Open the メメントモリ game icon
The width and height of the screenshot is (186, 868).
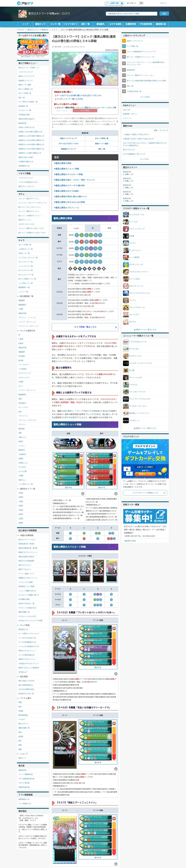[x=126, y=314]
